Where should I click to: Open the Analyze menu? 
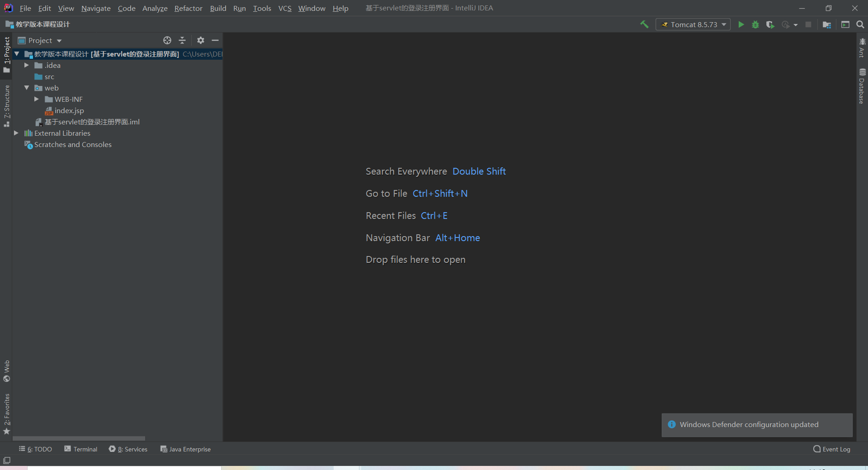[155, 8]
